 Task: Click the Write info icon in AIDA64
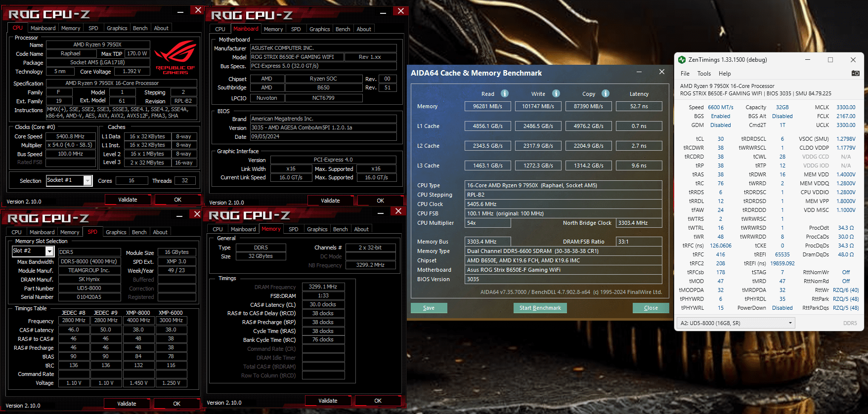pyautogui.click(x=556, y=93)
